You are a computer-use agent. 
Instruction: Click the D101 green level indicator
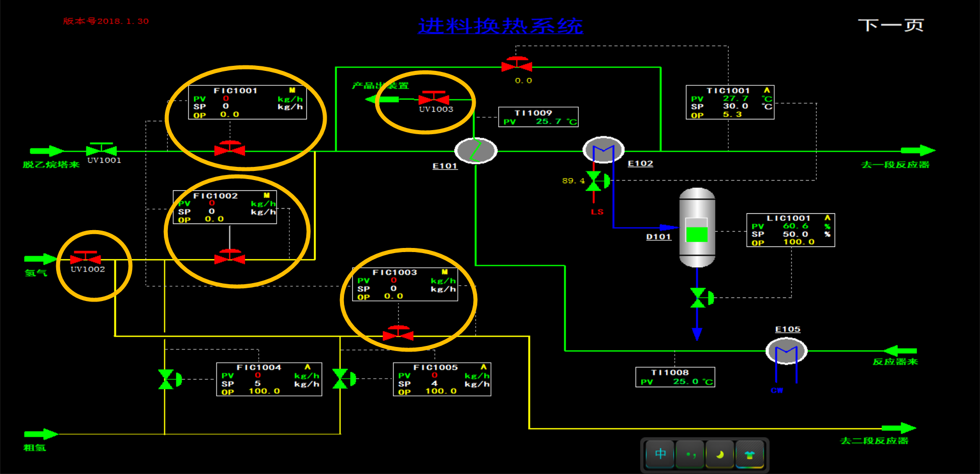pos(697,234)
